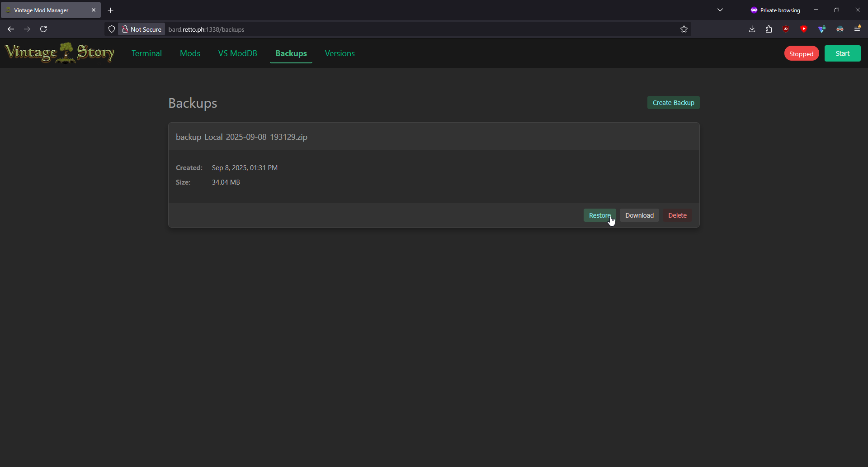
Task: Go back using the browser back arrow
Action: [x=11, y=29]
